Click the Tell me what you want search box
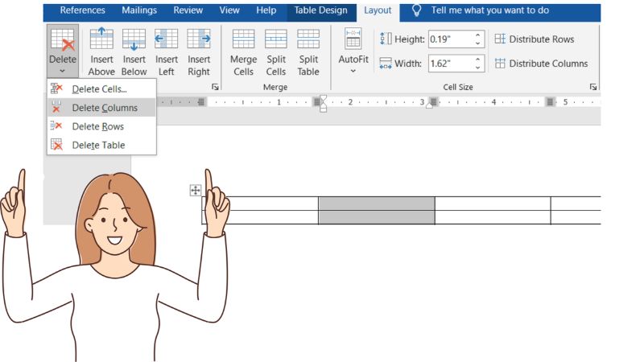The height and width of the screenshot is (362, 644). coord(499,10)
